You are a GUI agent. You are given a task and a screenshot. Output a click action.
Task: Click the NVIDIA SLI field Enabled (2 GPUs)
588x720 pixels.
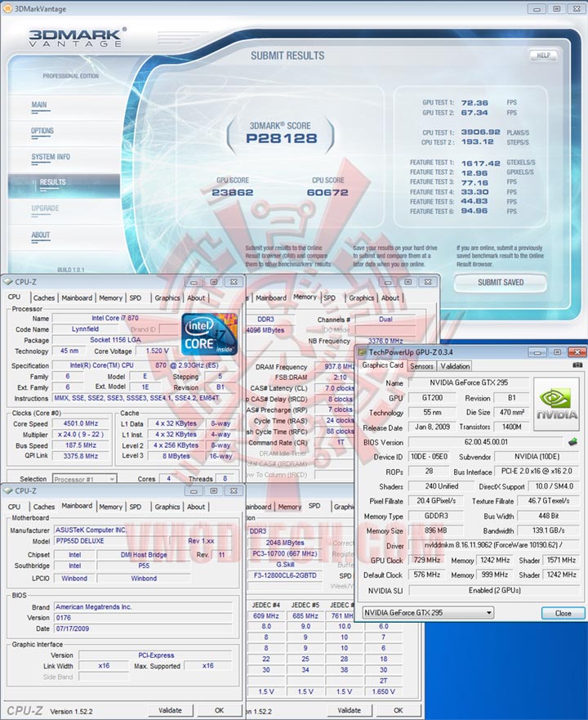pos(494,591)
